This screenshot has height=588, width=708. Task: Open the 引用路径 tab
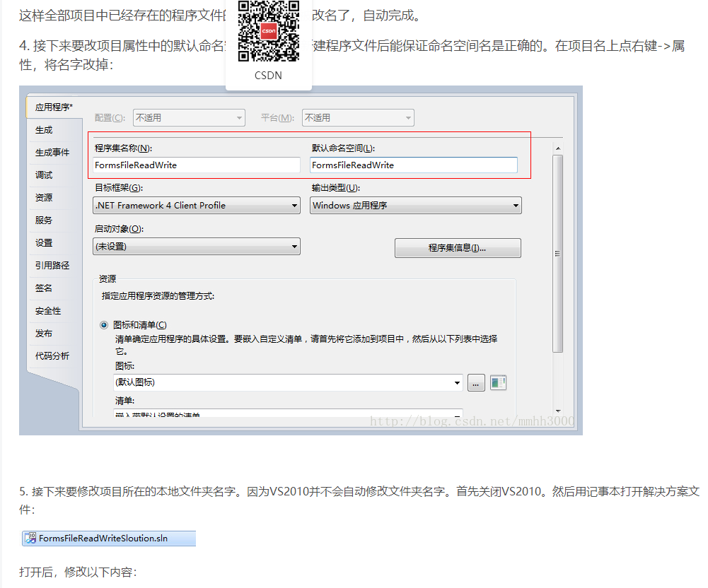(52, 265)
